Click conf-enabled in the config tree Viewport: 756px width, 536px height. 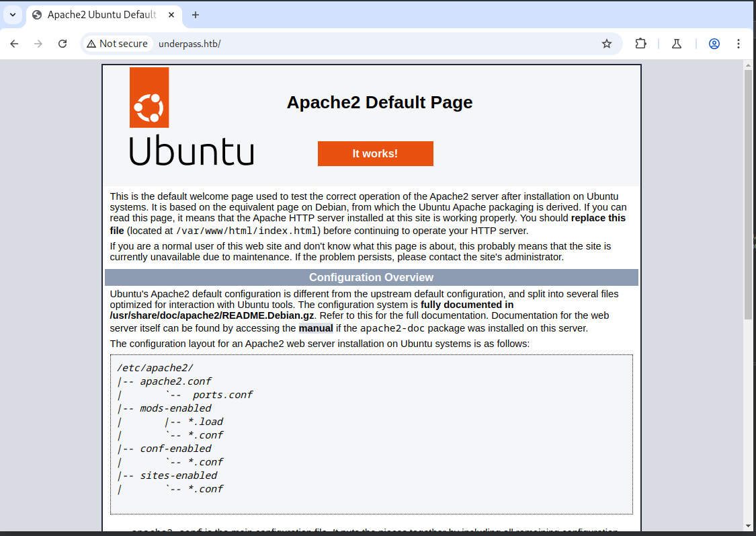(x=175, y=449)
